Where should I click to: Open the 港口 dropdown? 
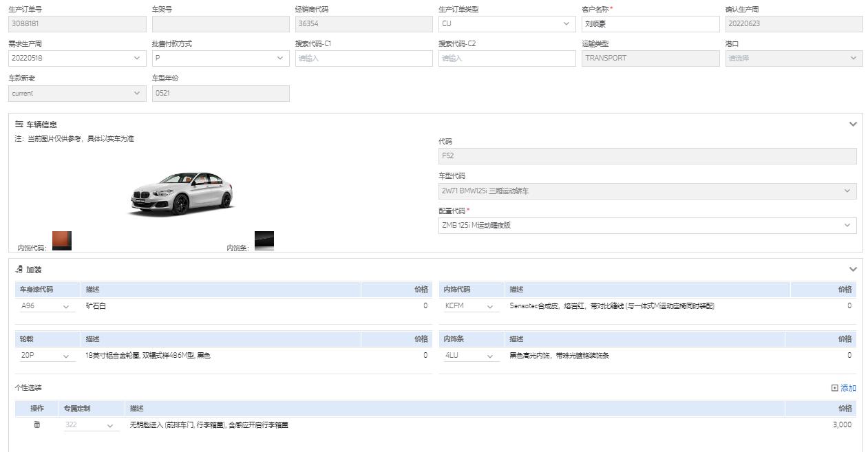tap(794, 58)
